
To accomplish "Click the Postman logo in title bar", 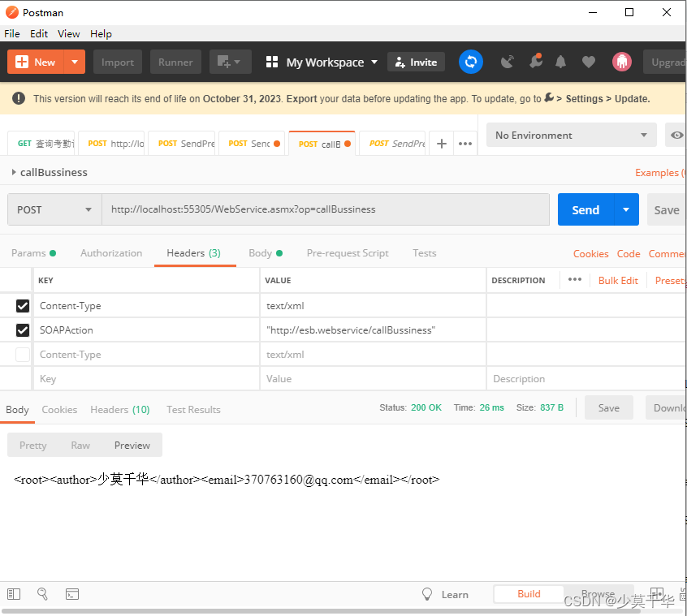I will pyautogui.click(x=12, y=12).
